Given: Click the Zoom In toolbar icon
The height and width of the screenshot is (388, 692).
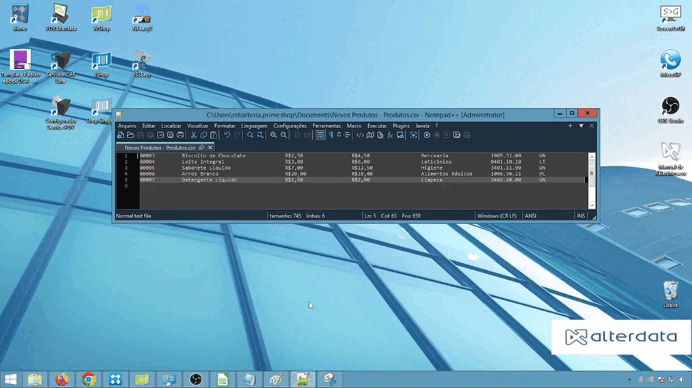Looking at the screenshot, I should (x=274, y=135).
